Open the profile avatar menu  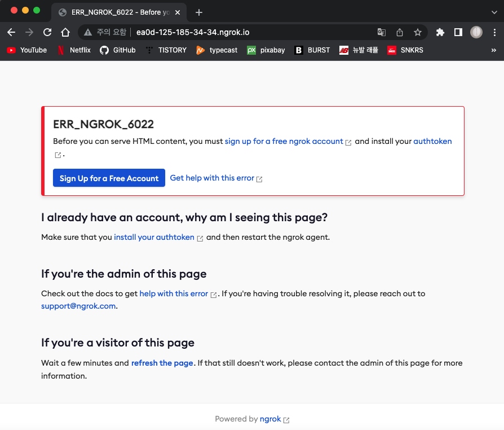[476, 32]
